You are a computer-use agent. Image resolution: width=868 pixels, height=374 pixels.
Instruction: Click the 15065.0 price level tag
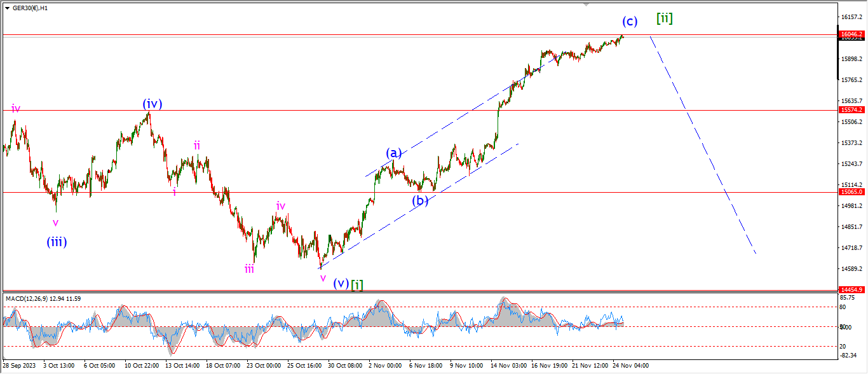pos(851,191)
